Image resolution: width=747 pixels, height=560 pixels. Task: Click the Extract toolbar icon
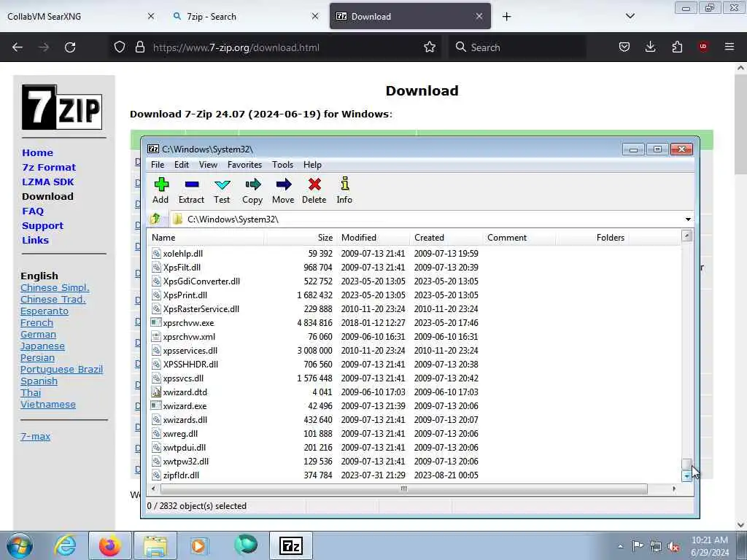(x=192, y=190)
